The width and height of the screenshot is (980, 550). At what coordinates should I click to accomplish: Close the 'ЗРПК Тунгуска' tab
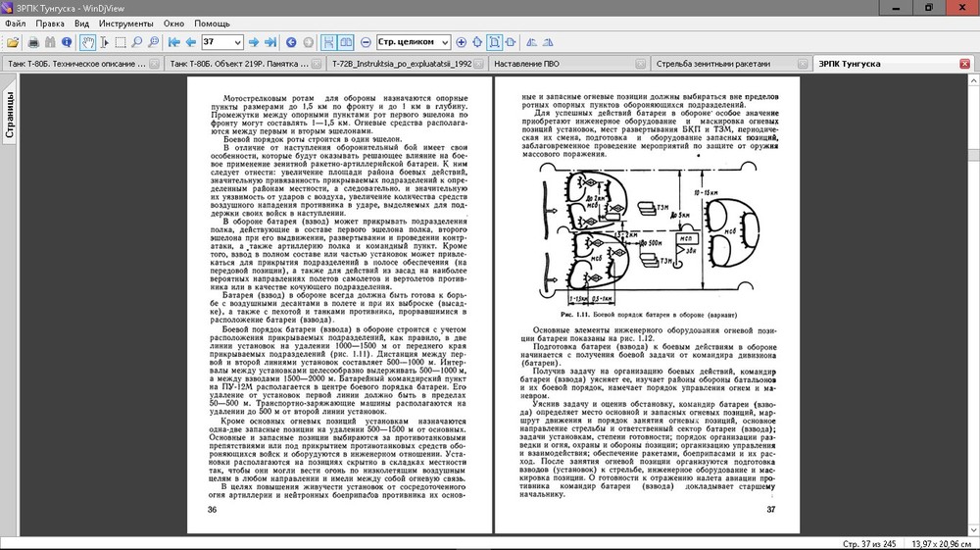click(965, 64)
